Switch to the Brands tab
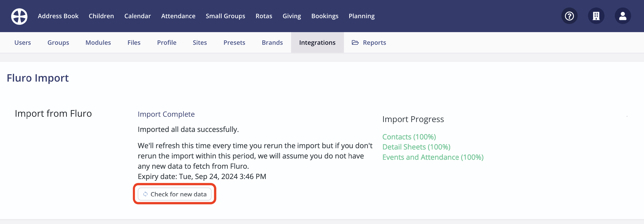The width and height of the screenshot is (644, 224). tap(272, 42)
